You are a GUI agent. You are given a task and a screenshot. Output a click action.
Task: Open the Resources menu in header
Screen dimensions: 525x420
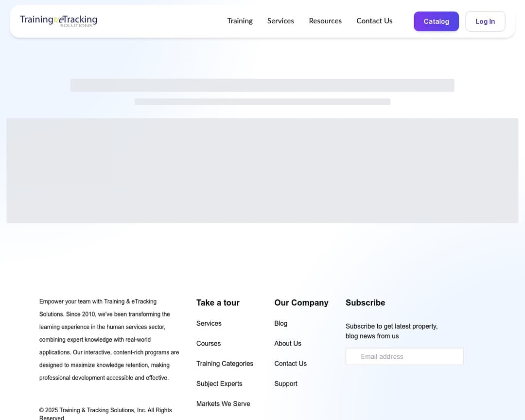coord(325,21)
